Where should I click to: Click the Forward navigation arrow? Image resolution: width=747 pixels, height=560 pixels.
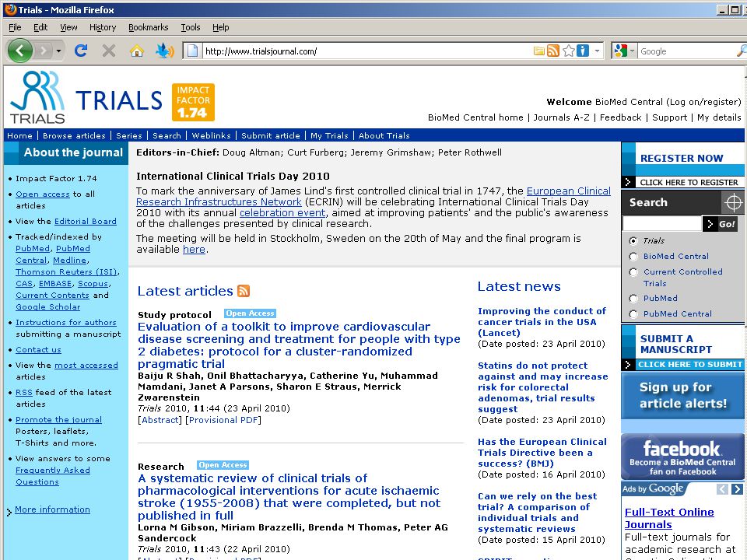pyautogui.click(x=44, y=51)
